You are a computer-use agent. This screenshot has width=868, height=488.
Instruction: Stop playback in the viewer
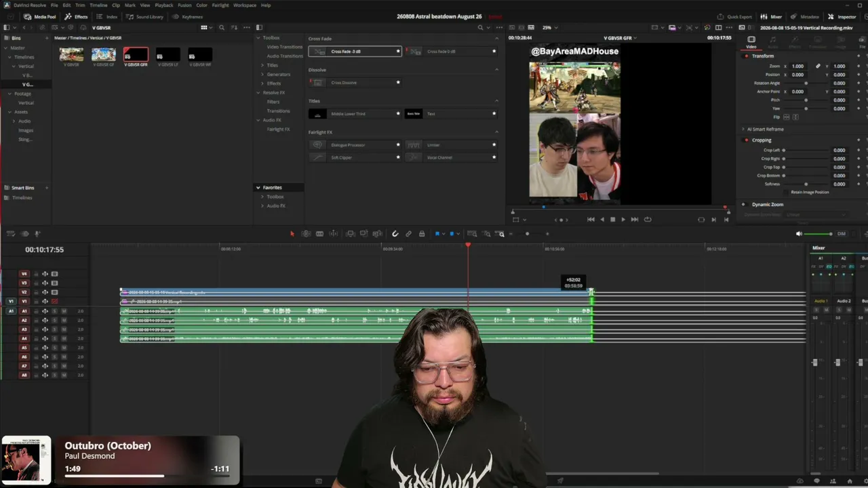612,220
